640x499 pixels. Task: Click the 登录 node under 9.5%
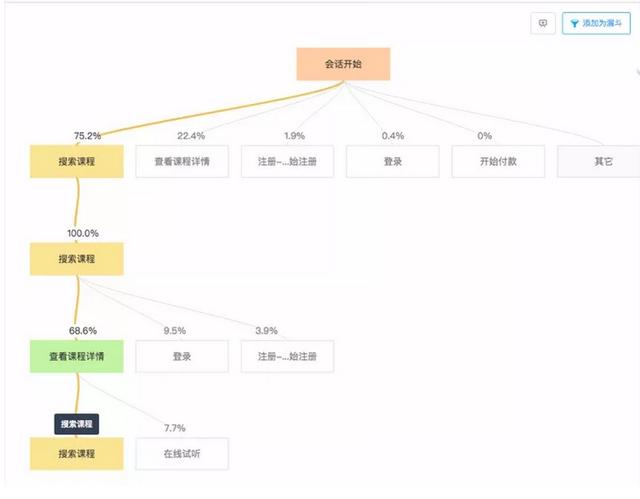(x=182, y=356)
